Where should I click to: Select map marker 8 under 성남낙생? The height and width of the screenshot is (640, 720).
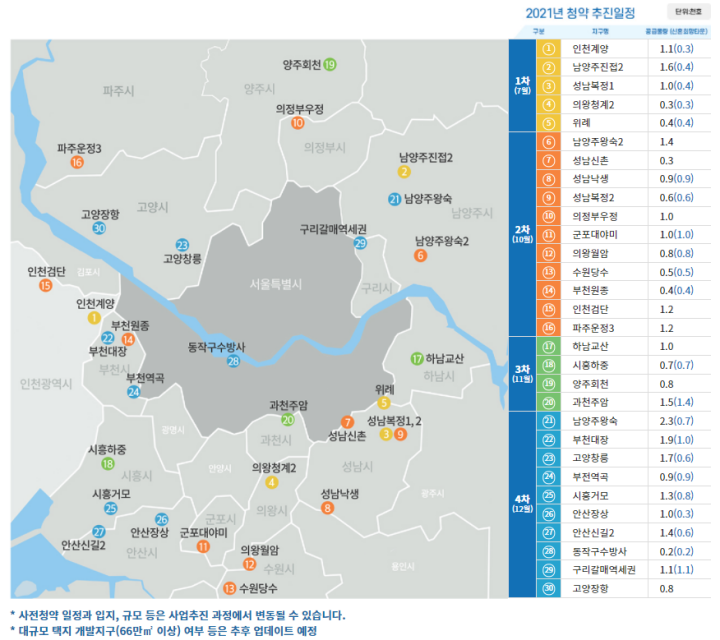(x=327, y=508)
